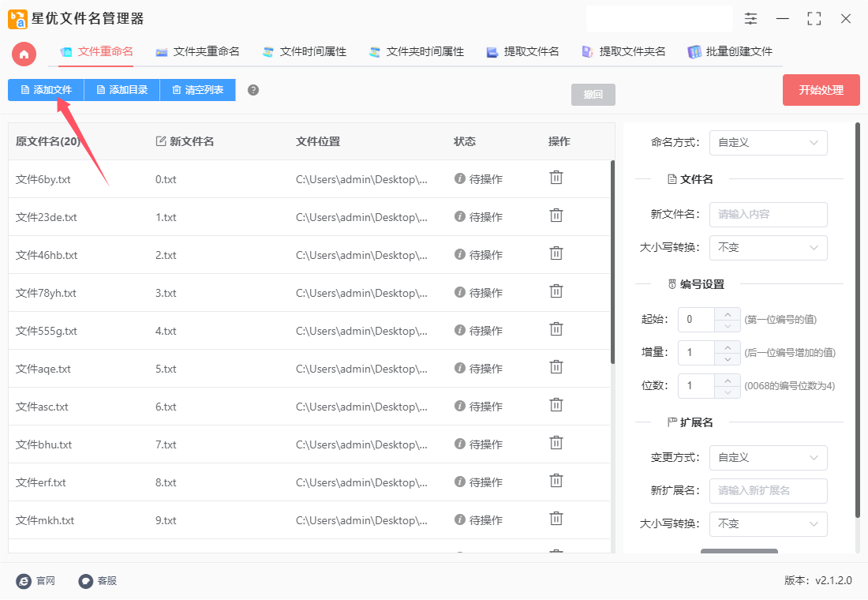Delete the 文件46hb.txt row with trash icon
This screenshot has height=600, width=868.
click(556, 253)
